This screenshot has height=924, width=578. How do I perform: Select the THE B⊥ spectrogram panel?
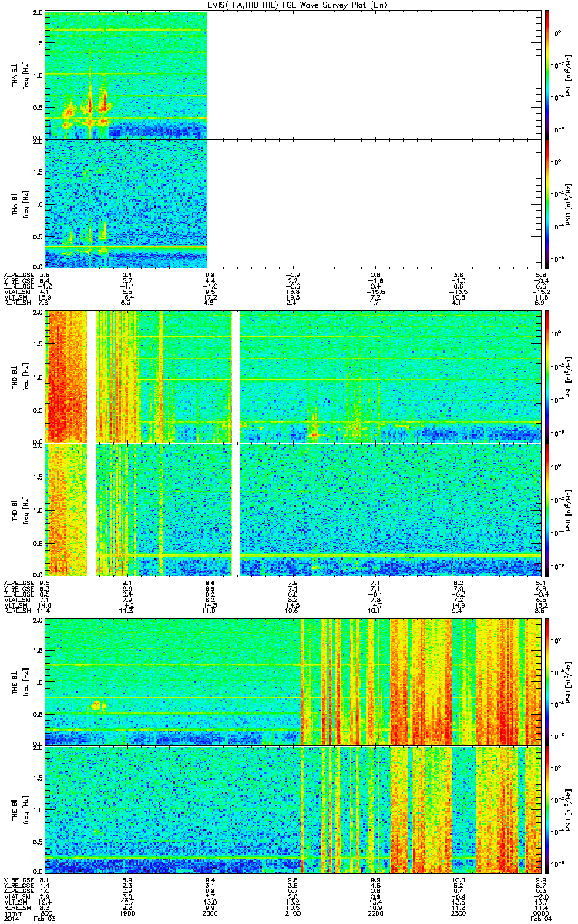coord(294,682)
